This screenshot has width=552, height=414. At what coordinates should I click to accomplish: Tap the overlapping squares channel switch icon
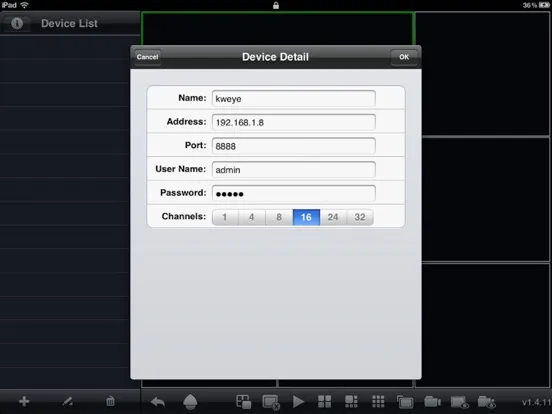click(x=244, y=402)
